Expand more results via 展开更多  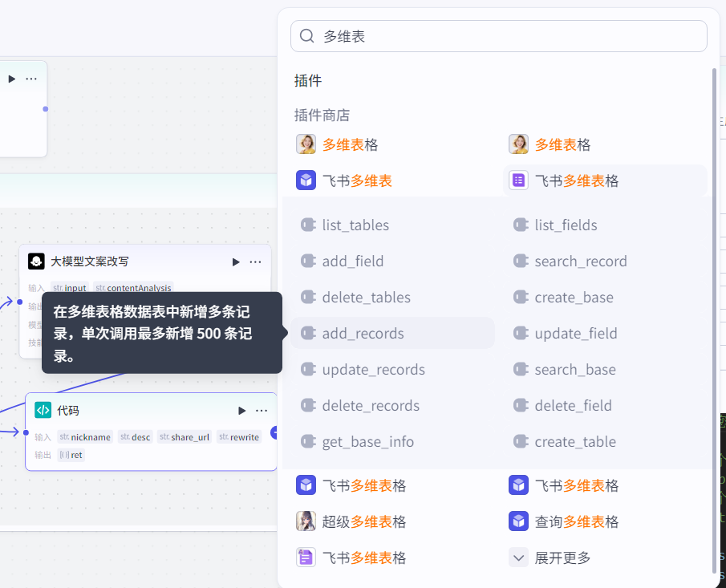point(550,558)
